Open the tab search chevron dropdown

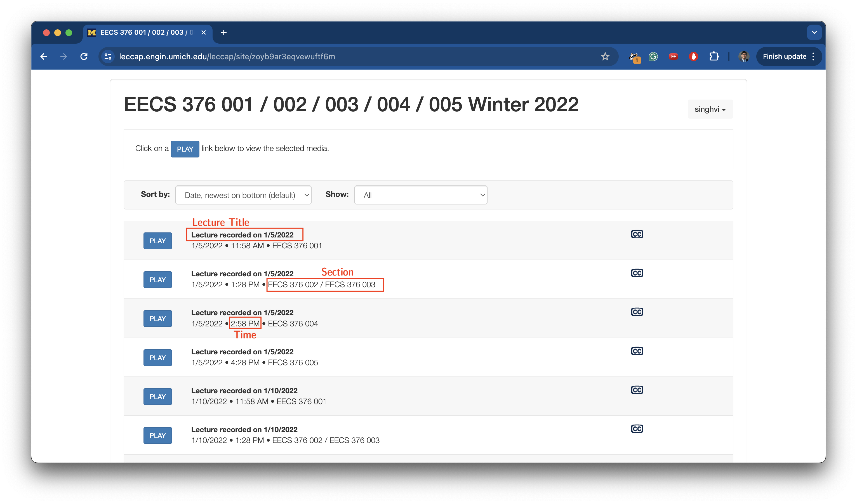pyautogui.click(x=814, y=33)
